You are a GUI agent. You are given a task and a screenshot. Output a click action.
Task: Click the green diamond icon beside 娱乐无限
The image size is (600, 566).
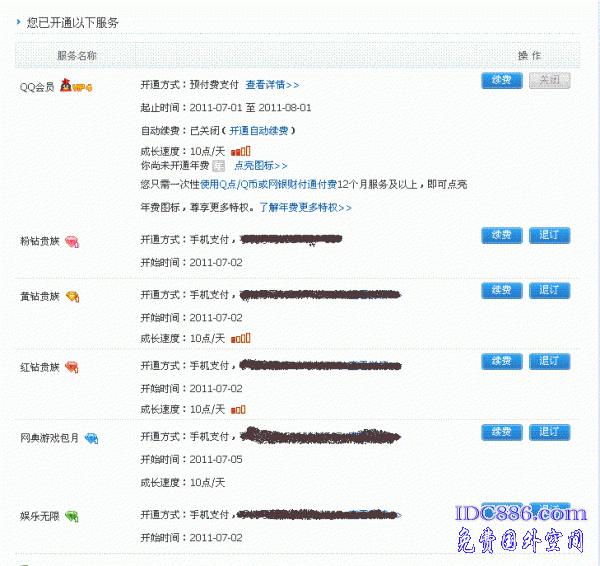pyautogui.click(x=72, y=517)
